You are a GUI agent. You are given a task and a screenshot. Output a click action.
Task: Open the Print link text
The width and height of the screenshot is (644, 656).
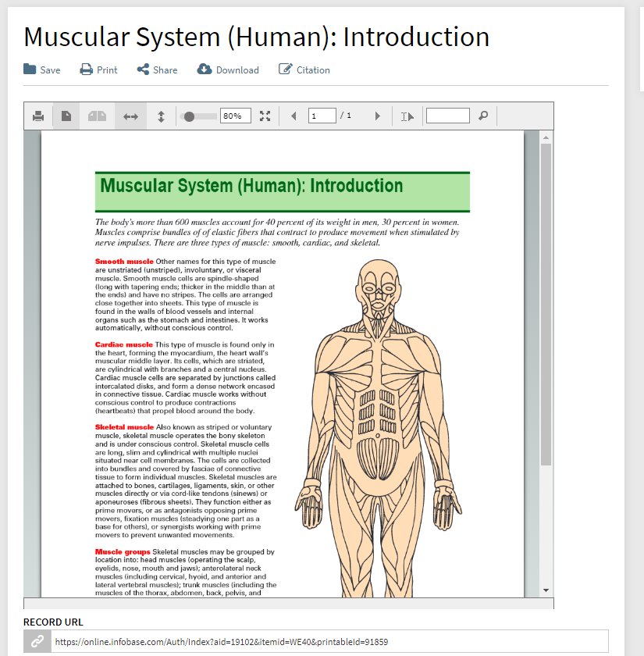pos(107,70)
